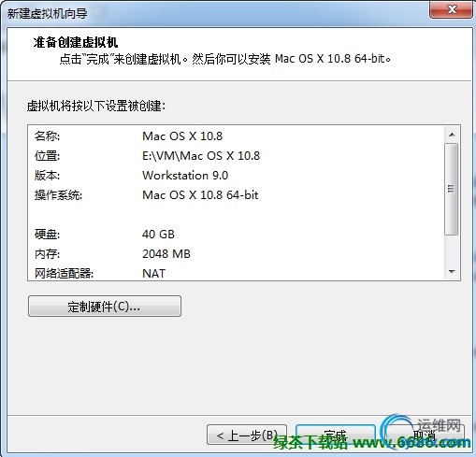
Task: Select the 名称: label row
Action: pos(48,136)
